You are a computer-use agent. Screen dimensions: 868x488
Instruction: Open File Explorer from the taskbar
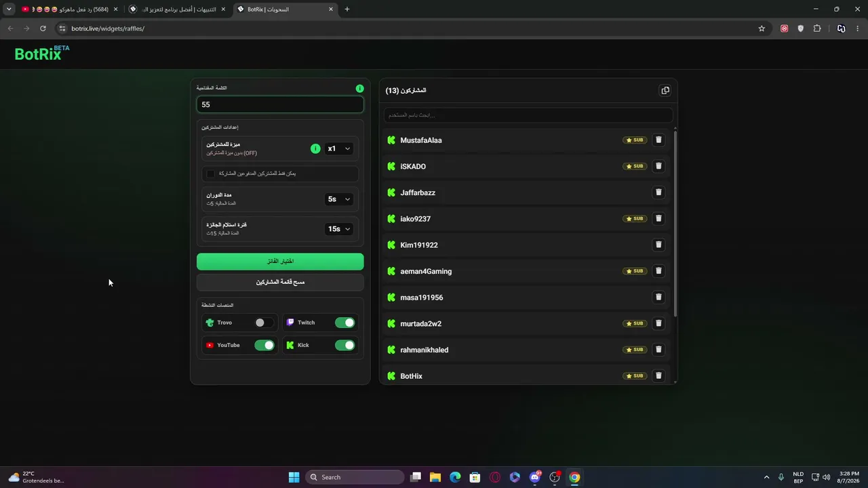tap(435, 477)
